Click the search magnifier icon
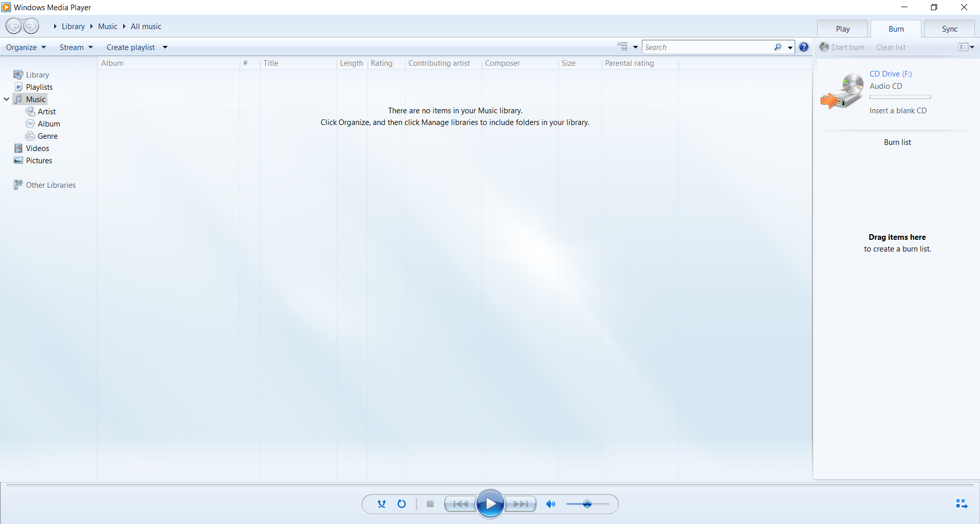Image resolution: width=980 pixels, height=524 pixels. 777,47
